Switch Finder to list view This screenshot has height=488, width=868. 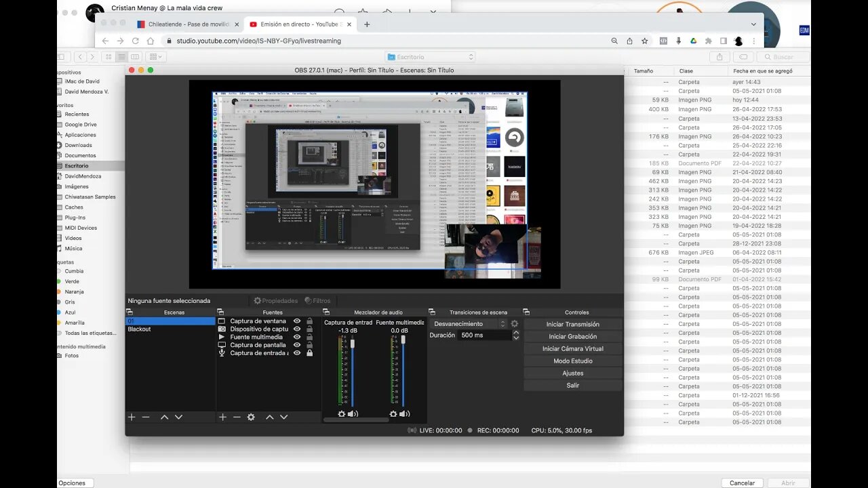121,57
